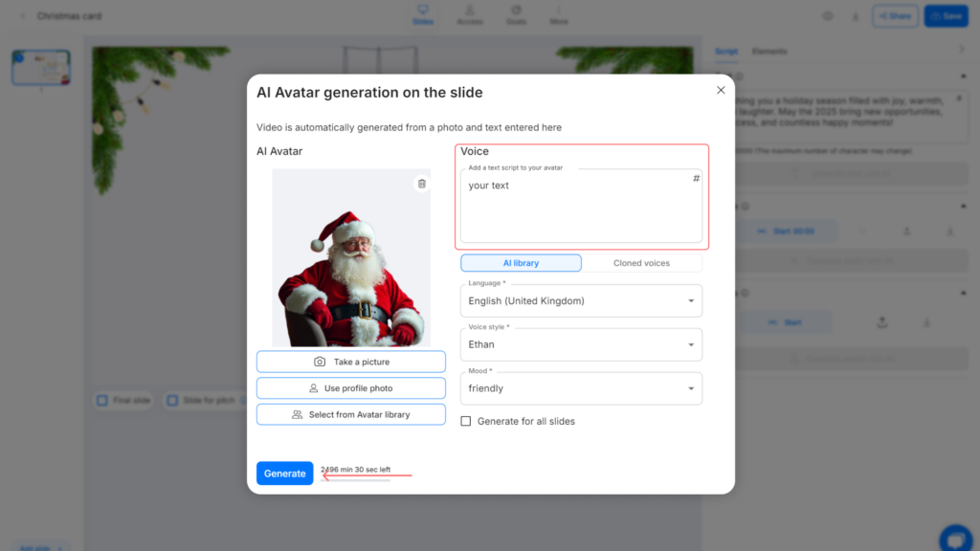The image size is (980, 551).
Task: Click the hash symbol in the text script box
Action: tap(696, 179)
